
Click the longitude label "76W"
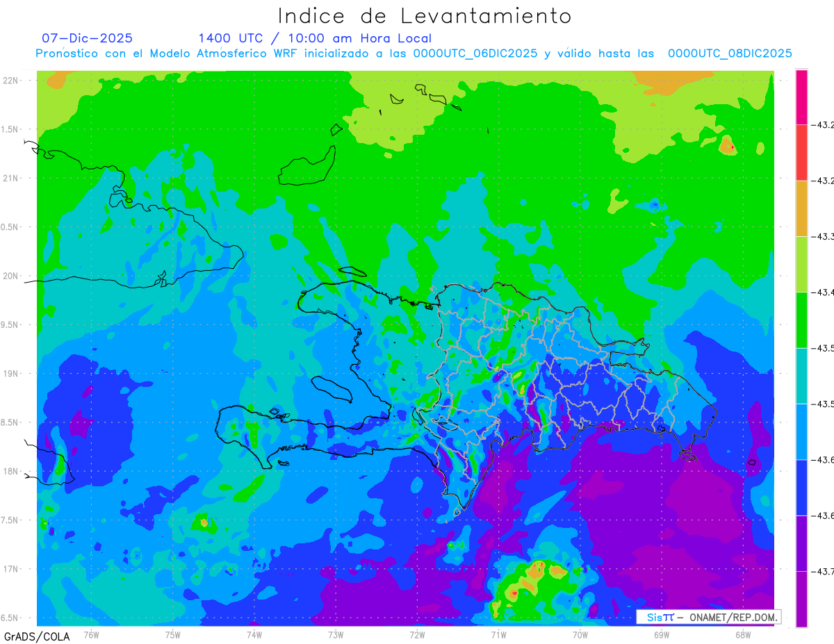91,634
